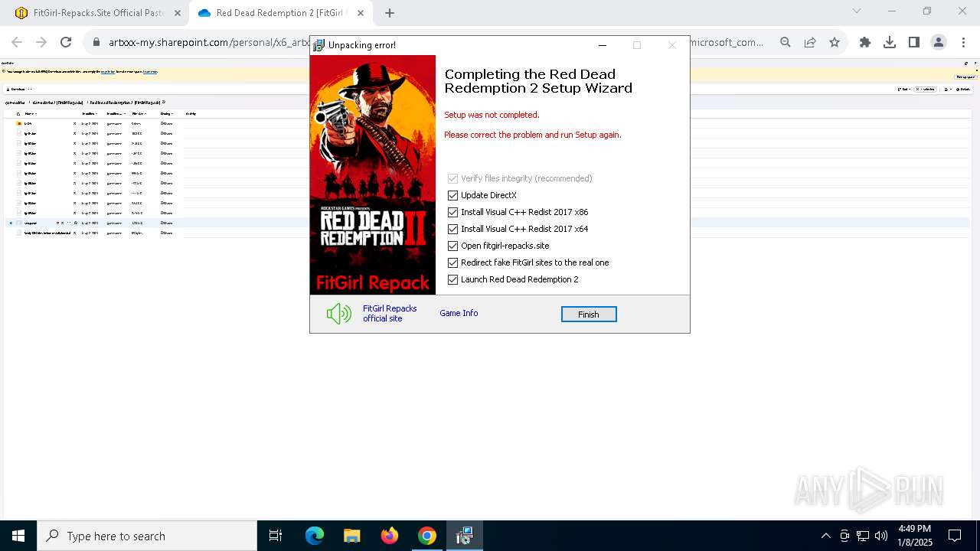
Task: Expand the Modified column header dropdown in SharePoint
Action: pos(90,114)
